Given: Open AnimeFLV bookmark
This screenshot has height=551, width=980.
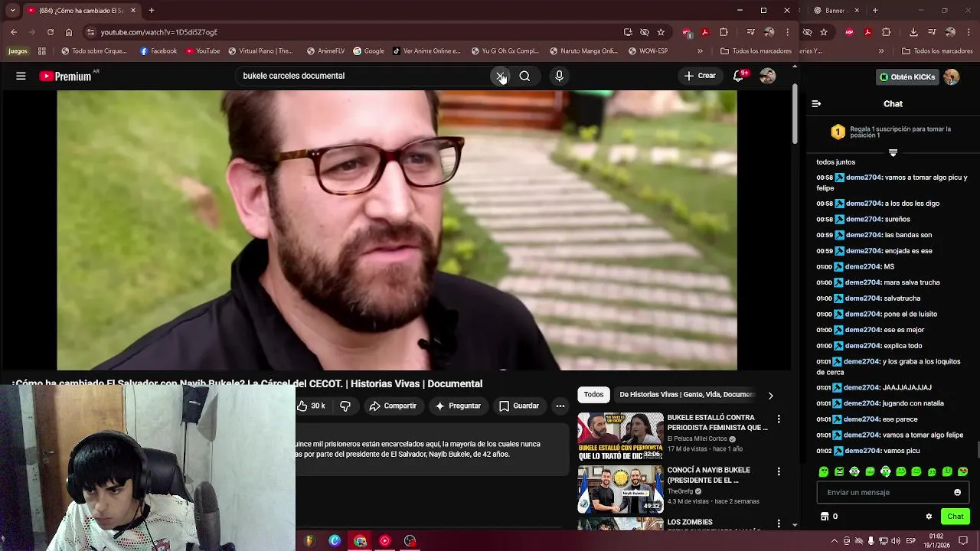Looking at the screenshot, I should 325,51.
